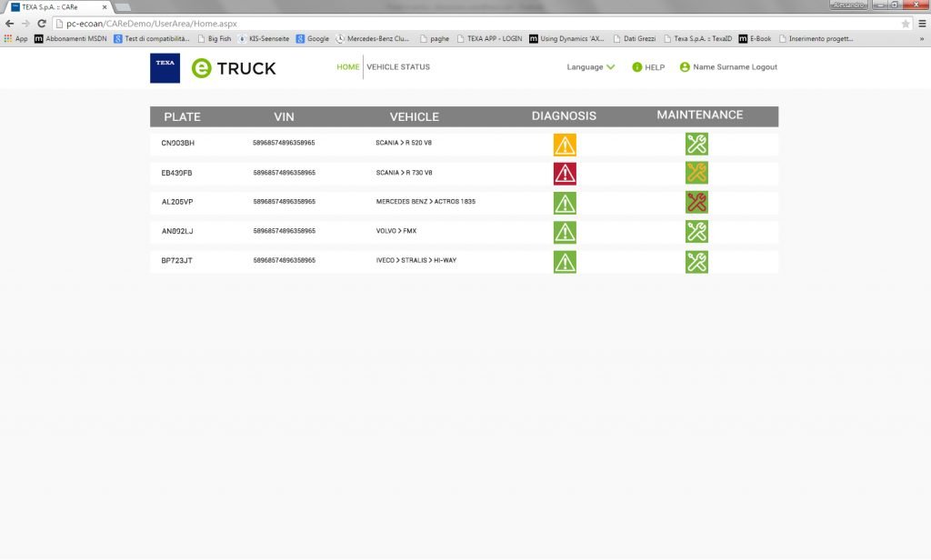Open the red diagnosis alert for EB439FB
This screenshot has width=931, height=560.
coord(565,174)
